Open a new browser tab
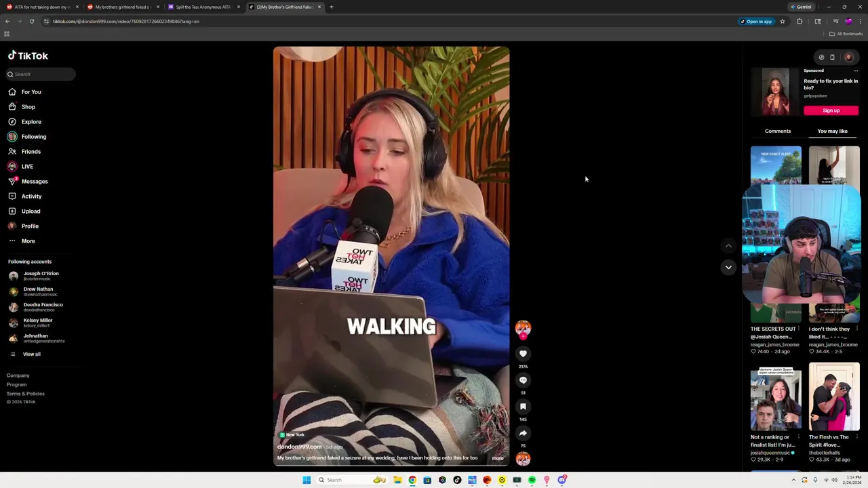Viewport: 868px width, 488px height. (331, 7)
